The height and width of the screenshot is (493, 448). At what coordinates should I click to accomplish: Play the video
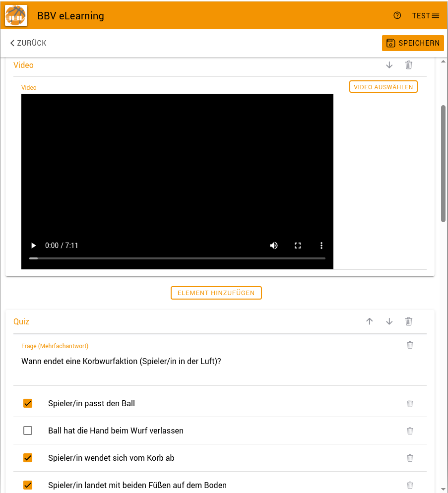(33, 246)
